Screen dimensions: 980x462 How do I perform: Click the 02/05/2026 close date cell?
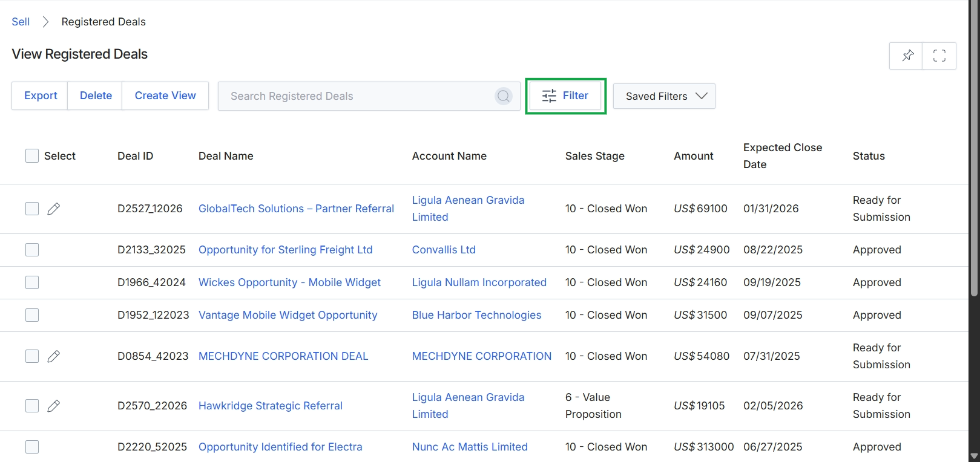pyautogui.click(x=773, y=406)
